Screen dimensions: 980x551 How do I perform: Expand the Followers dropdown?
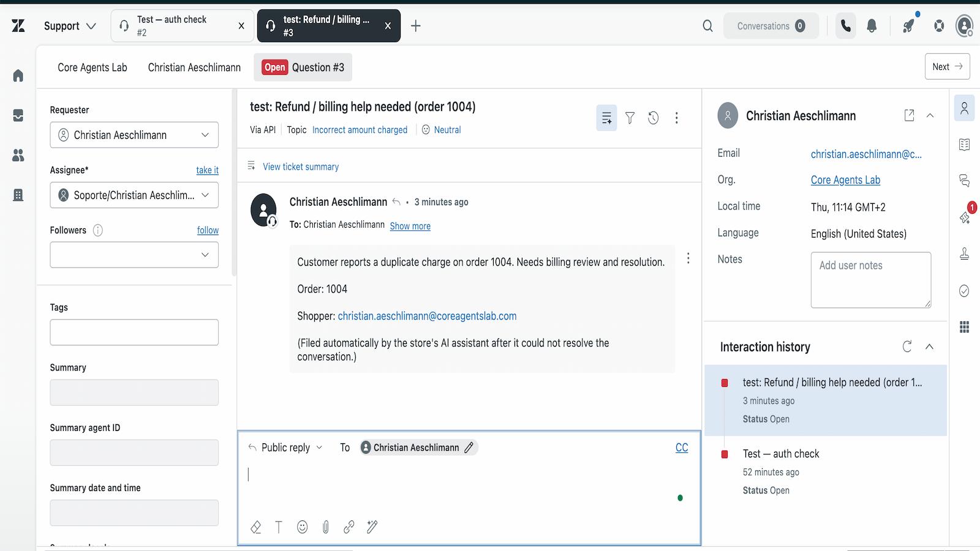pyautogui.click(x=134, y=255)
